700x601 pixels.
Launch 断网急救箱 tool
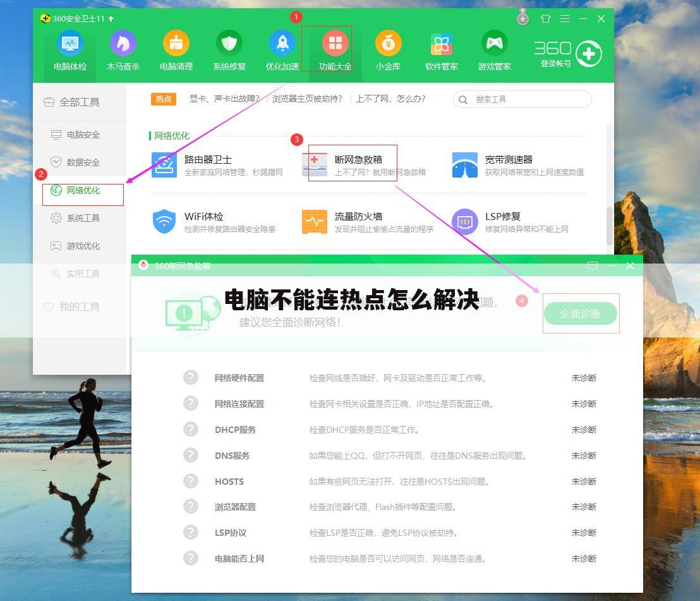364,165
